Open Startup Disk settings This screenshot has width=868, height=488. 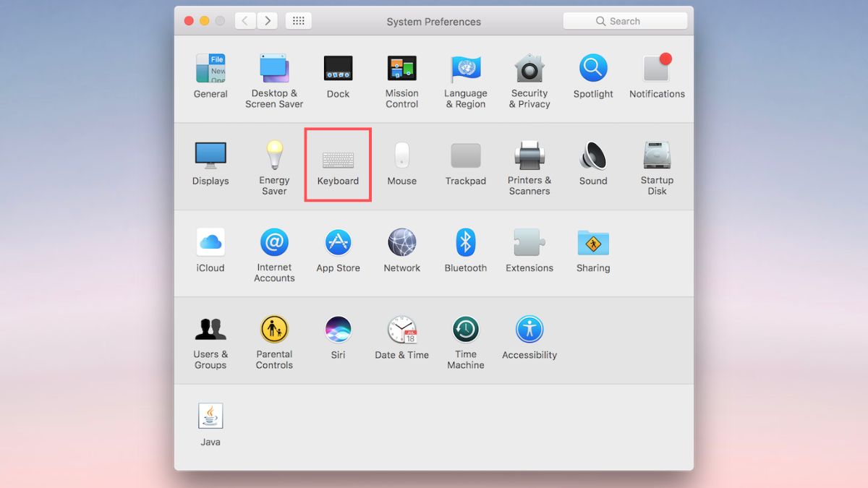click(x=657, y=168)
